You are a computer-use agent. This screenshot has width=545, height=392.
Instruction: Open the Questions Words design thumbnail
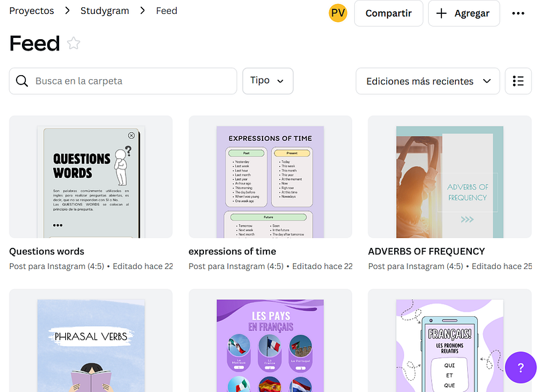click(x=91, y=177)
